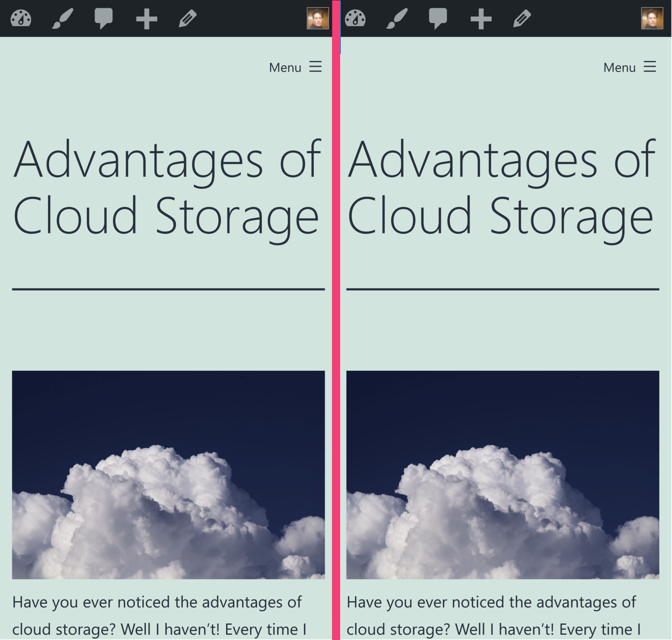672x640 pixels.
Task: Expand the Menu toggle in left pane
Action: [x=295, y=67]
